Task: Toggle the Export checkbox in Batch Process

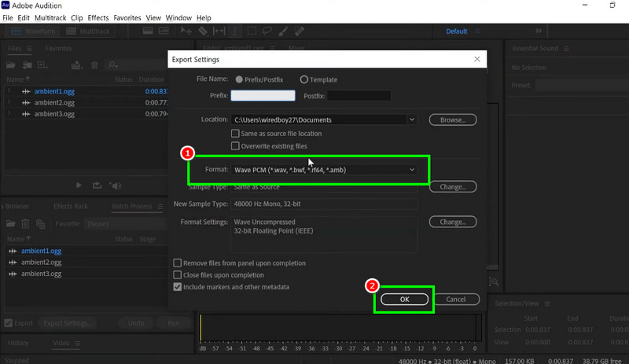Action: [x=9, y=323]
